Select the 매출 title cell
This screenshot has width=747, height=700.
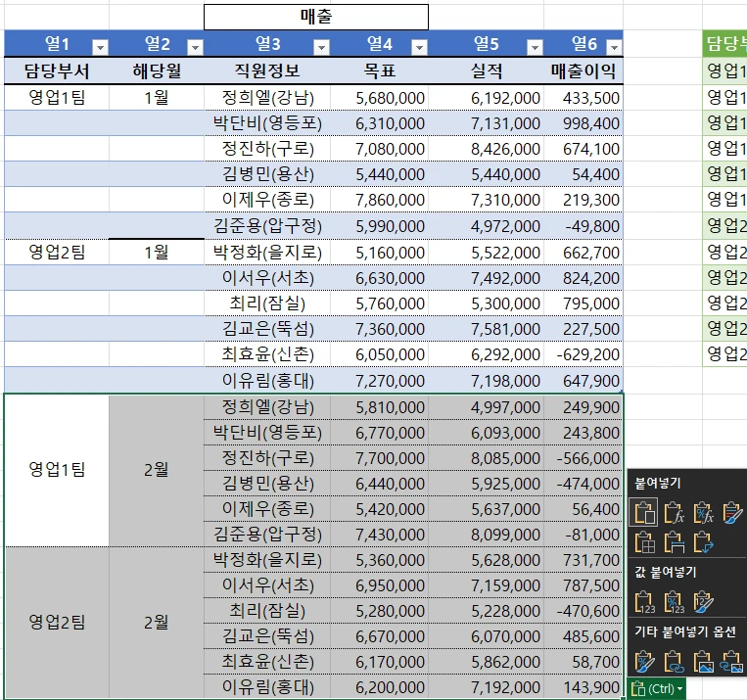coord(315,17)
